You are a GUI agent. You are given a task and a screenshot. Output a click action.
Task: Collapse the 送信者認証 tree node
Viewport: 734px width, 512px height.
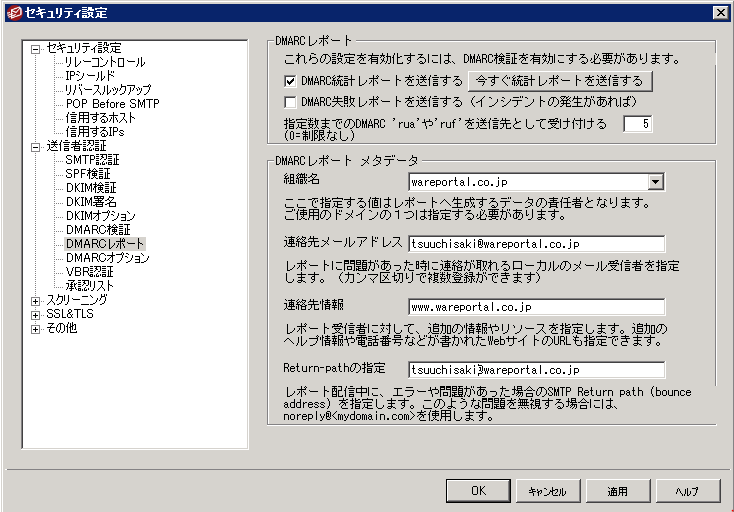click(x=37, y=146)
